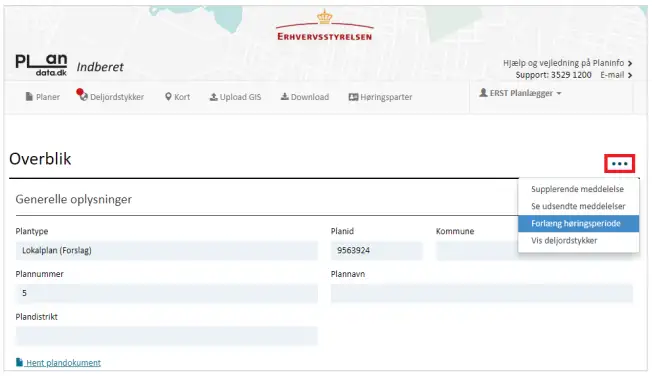Open Hent plandokument link
652x376 pixels.
click(x=58, y=363)
